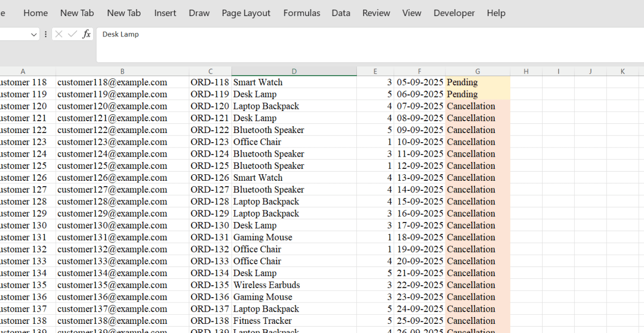Screen dimensions: 644x333
Task: Select column E header
Action: click(x=375, y=71)
